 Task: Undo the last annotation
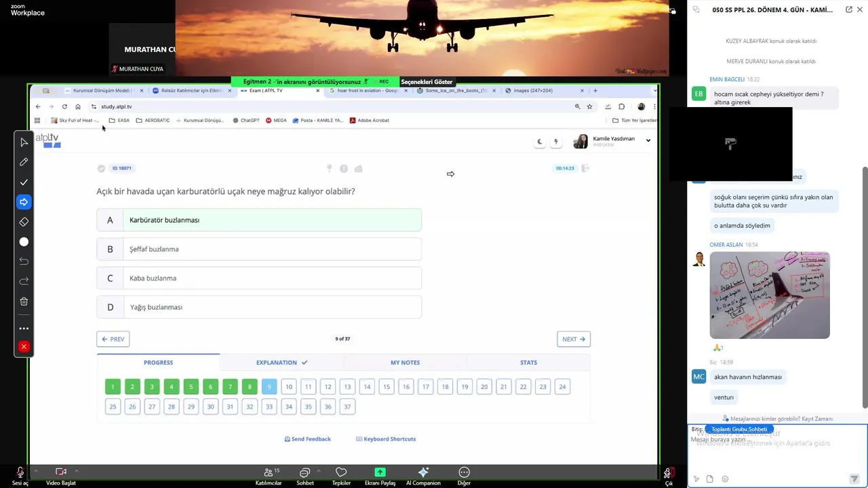tap(24, 262)
